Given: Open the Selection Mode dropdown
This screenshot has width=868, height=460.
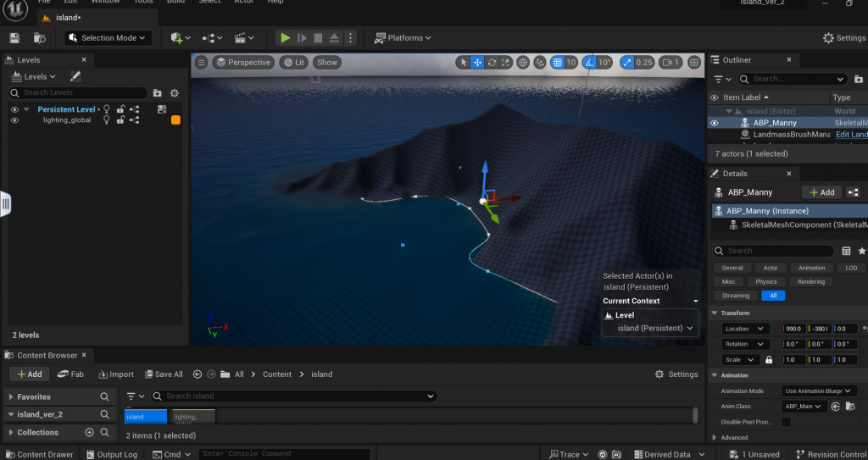Looking at the screenshot, I should (x=108, y=37).
